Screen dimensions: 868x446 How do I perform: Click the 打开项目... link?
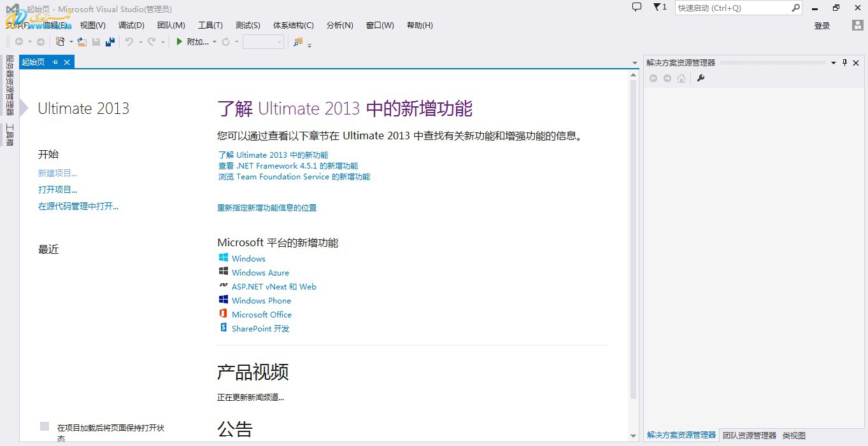pyautogui.click(x=58, y=190)
